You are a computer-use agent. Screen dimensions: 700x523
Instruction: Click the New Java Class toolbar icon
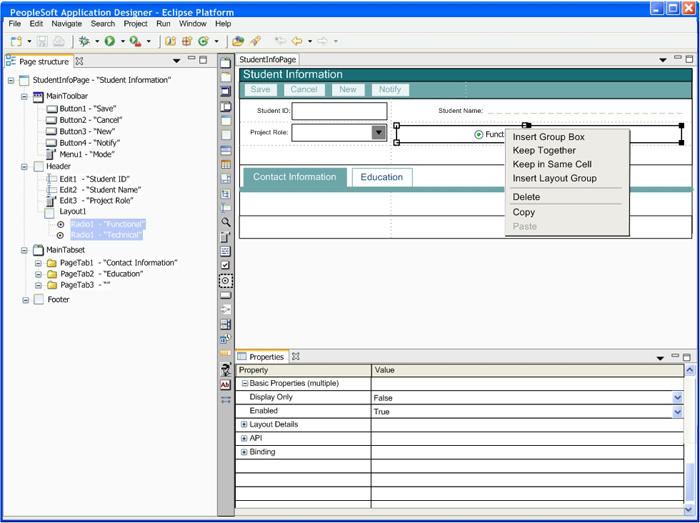tap(204, 42)
